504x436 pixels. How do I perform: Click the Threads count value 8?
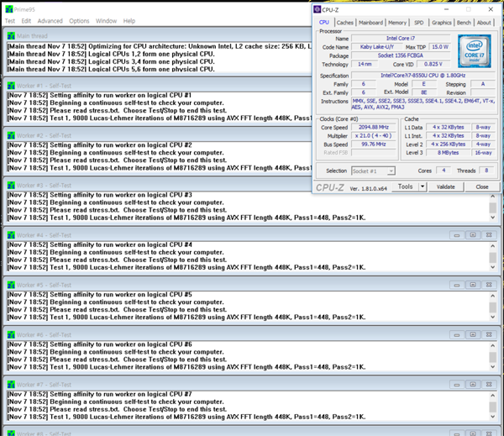pos(486,171)
